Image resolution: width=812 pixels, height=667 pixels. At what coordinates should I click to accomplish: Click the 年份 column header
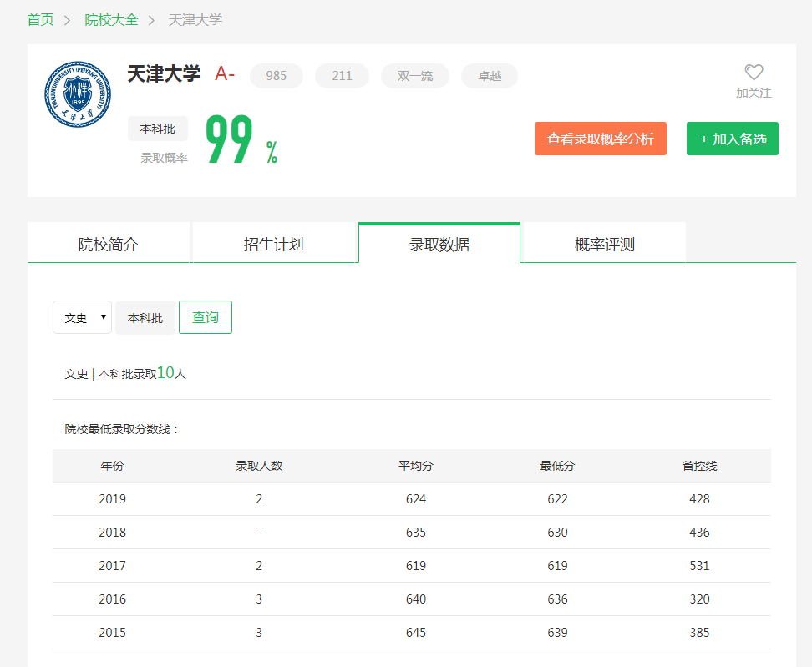[x=113, y=466]
